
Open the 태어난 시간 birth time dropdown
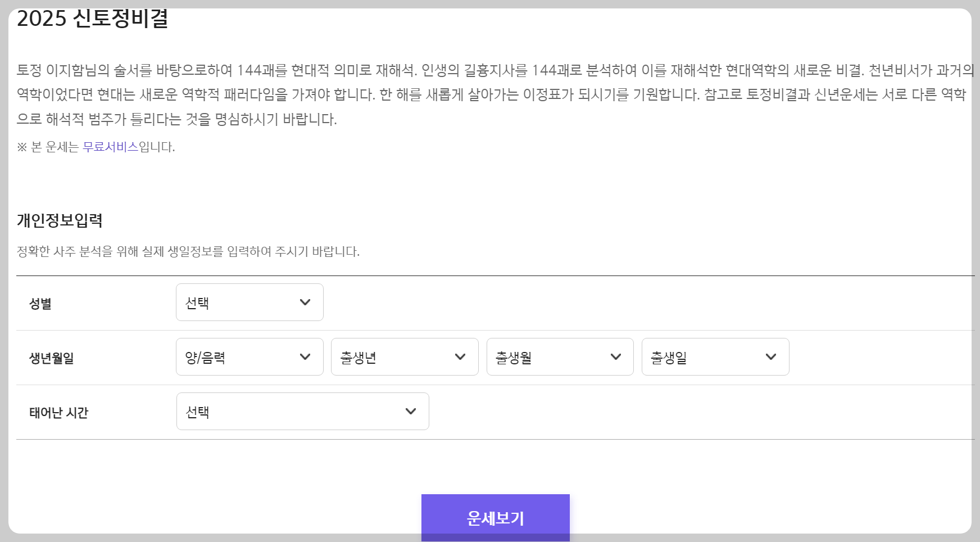[302, 411]
